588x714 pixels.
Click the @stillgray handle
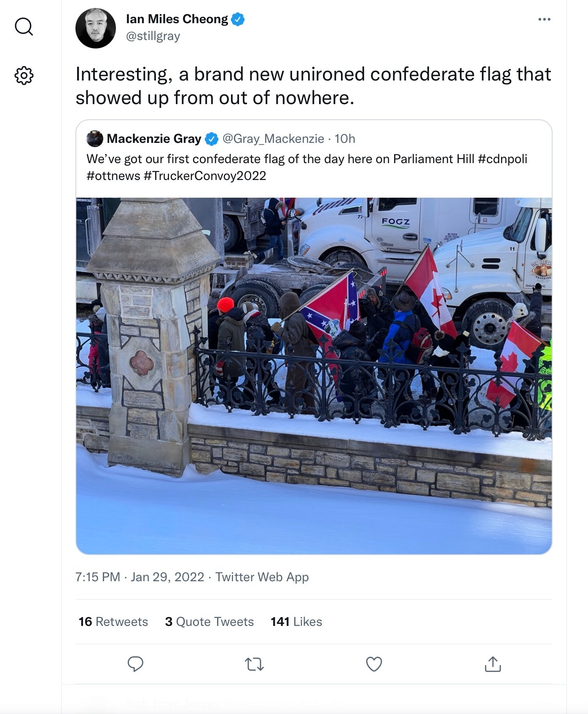pos(153,36)
